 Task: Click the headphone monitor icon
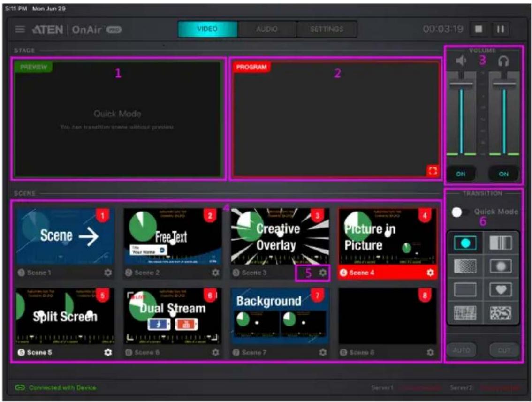(x=503, y=61)
